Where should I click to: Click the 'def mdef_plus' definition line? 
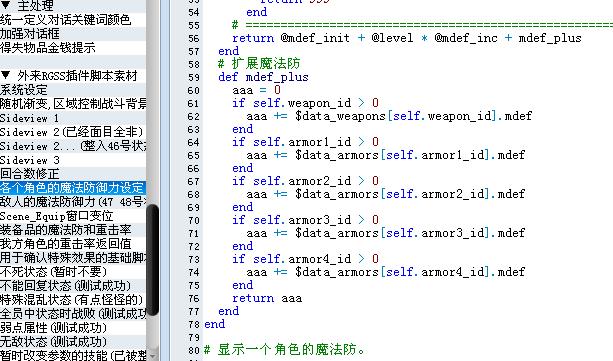point(263,77)
